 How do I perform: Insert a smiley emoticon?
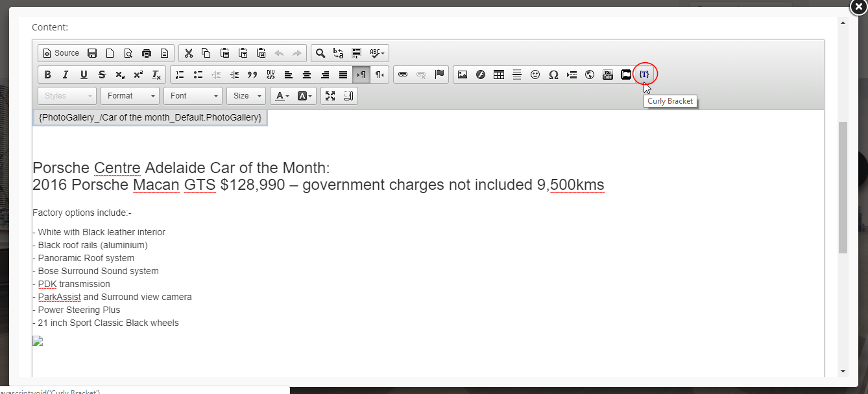(535, 75)
